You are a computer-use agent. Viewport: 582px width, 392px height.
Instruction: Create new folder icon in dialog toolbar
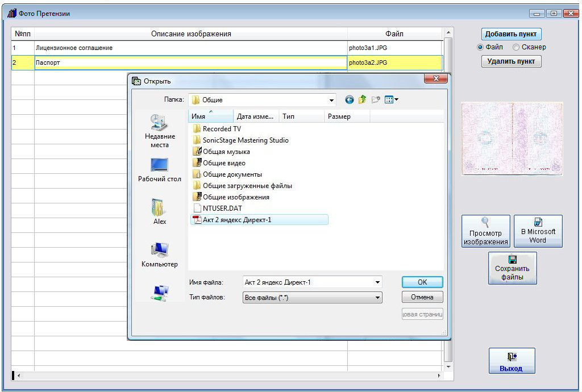tap(376, 99)
